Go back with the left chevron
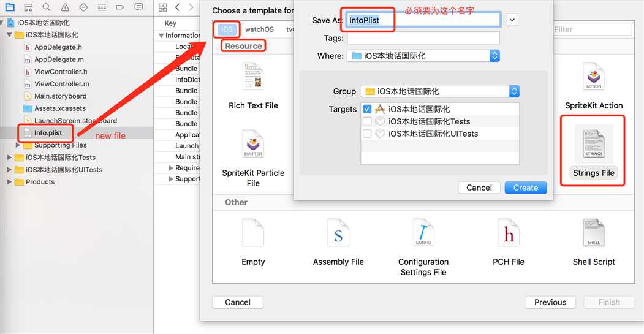This screenshot has height=334, width=644. (x=178, y=7)
